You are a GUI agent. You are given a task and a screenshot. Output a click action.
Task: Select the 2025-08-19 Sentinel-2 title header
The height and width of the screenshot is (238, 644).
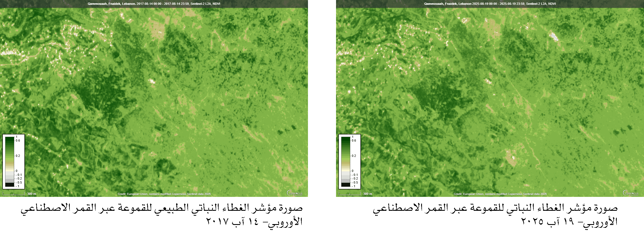[x=490, y=4]
